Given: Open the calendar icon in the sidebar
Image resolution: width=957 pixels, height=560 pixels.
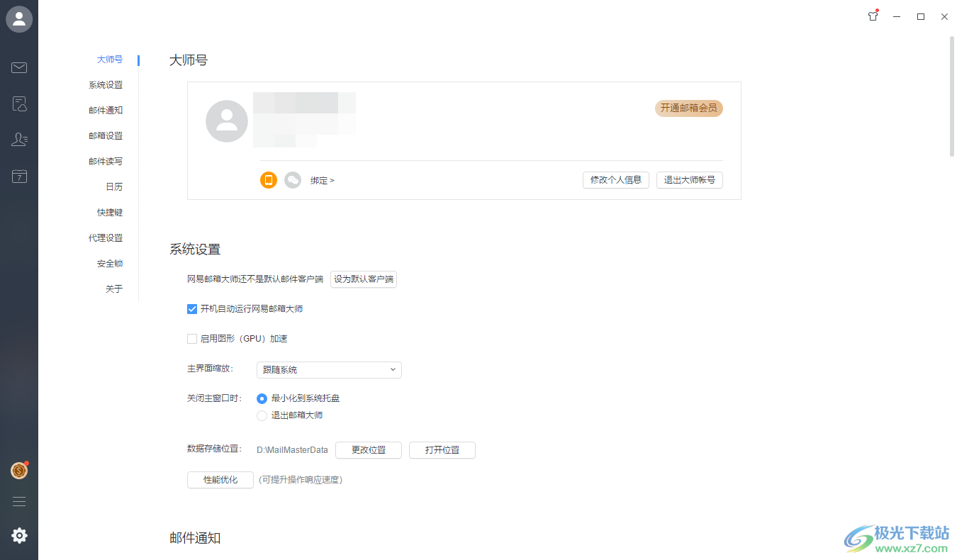Looking at the screenshot, I should click(x=19, y=176).
